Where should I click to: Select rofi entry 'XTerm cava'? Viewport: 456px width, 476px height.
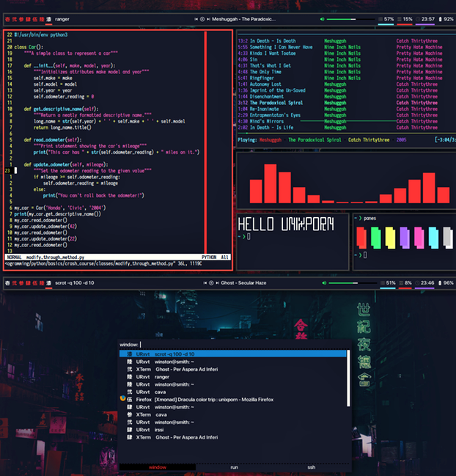(x=232, y=414)
